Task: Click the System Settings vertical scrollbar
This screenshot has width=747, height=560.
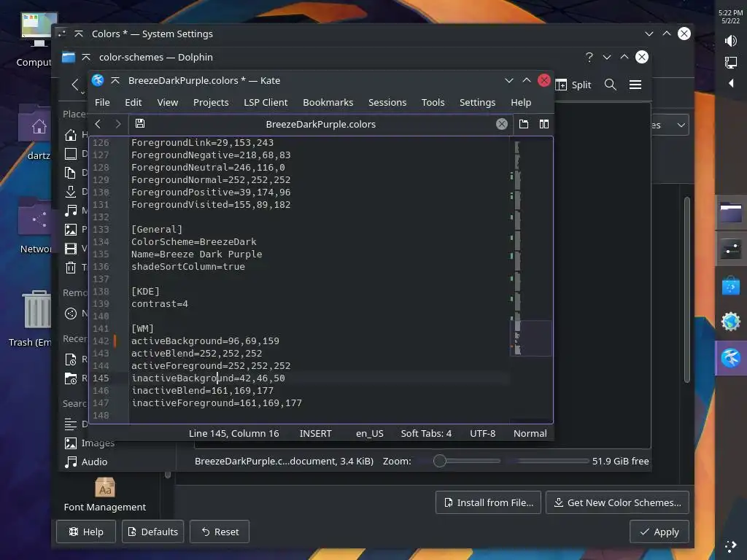Action: click(x=687, y=289)
